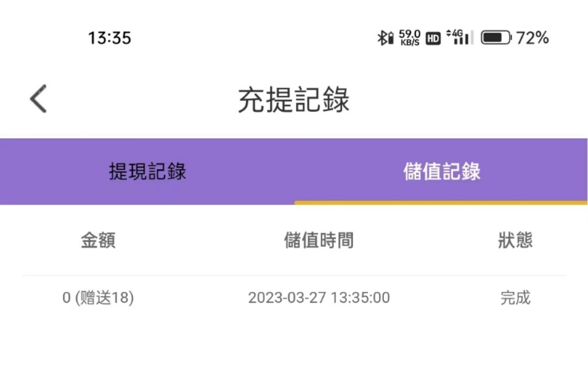
Task: Tap the Bluetooth device battery icon
Action: point(390,38)
